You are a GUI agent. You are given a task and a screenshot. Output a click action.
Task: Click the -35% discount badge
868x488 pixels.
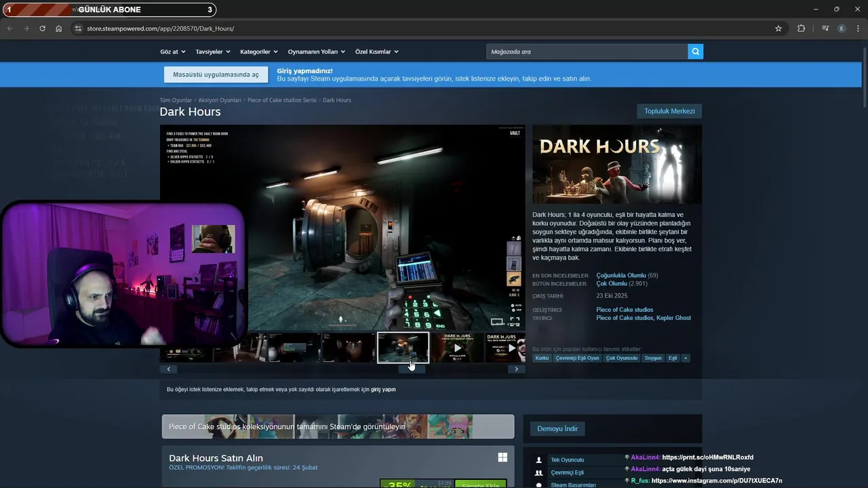[x=398, y=485]
